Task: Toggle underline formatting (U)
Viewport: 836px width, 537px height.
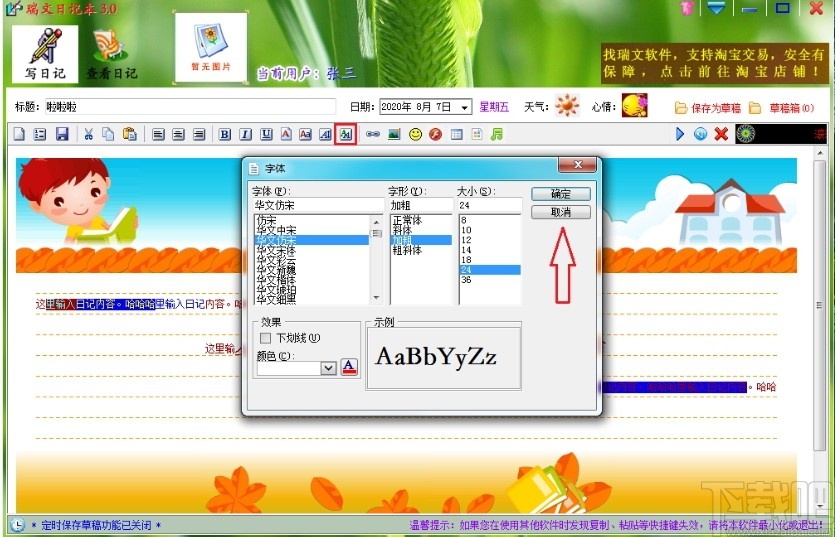Action: click(x=266, y=134)
